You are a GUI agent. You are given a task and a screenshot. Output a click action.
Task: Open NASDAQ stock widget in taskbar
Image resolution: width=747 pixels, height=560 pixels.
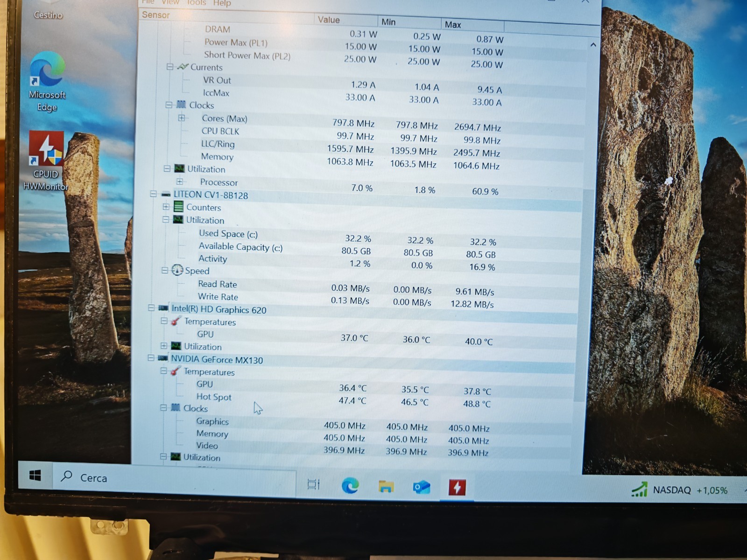coord(679,490)
